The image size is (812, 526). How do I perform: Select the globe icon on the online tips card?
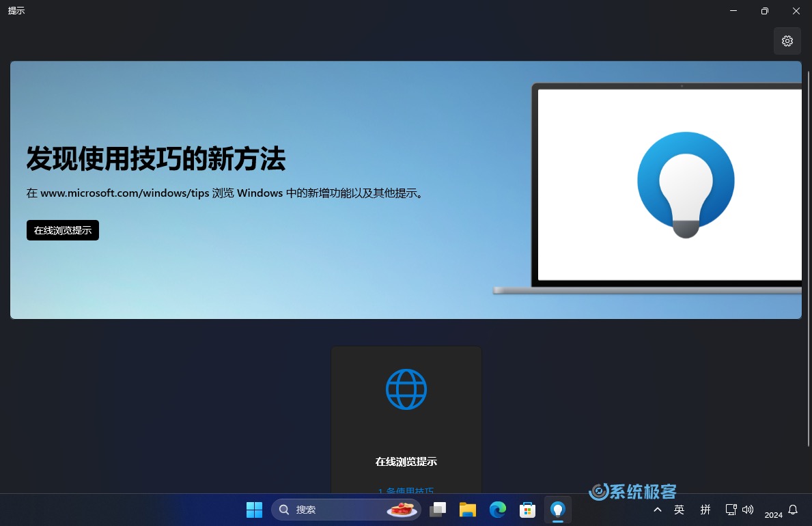click(x=406, y=389)
